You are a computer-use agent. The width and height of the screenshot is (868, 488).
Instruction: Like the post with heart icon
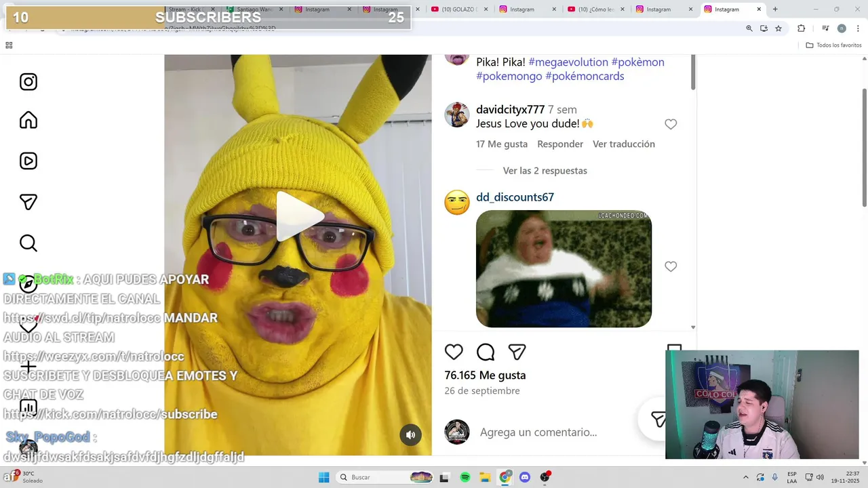pos(454,352)
